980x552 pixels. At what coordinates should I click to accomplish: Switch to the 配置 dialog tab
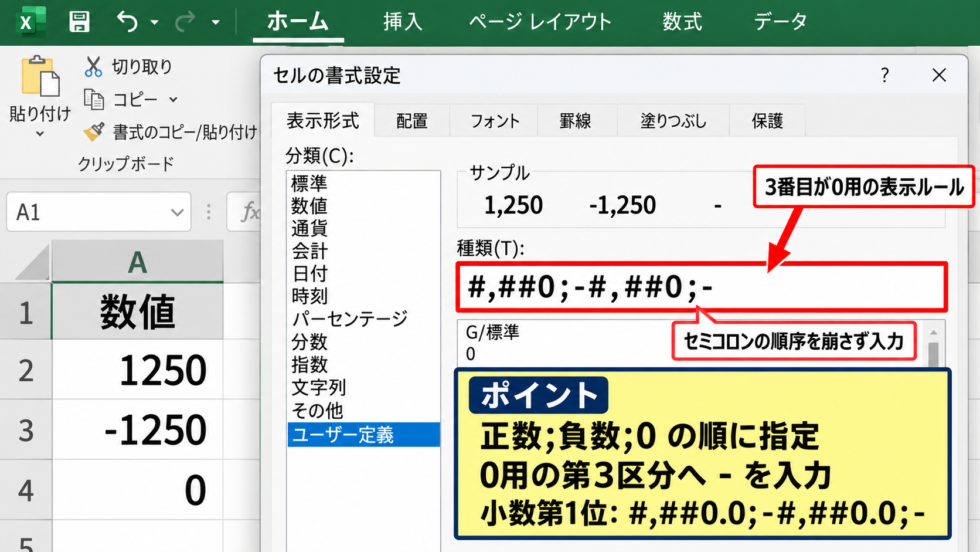coord(412,121)
